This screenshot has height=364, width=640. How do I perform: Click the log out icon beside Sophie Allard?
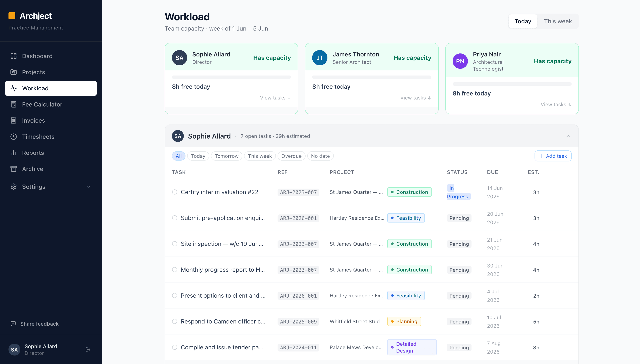(88, 349)
